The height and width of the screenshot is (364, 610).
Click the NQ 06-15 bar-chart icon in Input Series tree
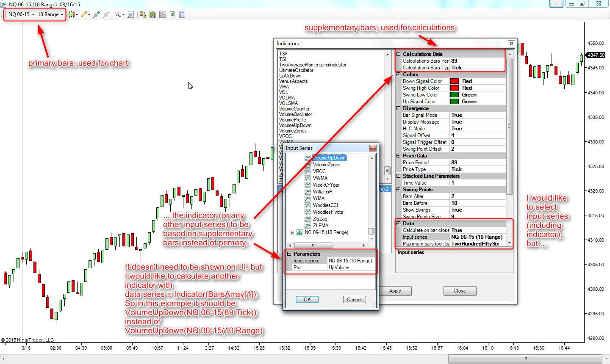[x=299, y=232]
